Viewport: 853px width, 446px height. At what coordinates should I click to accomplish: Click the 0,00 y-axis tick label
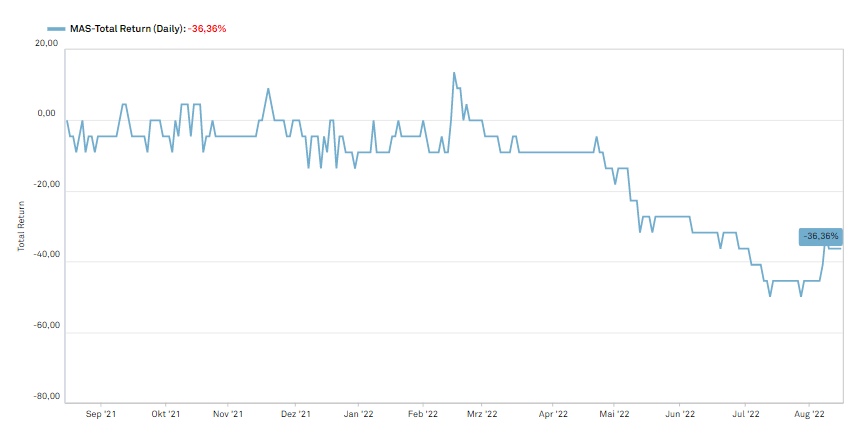46,113
